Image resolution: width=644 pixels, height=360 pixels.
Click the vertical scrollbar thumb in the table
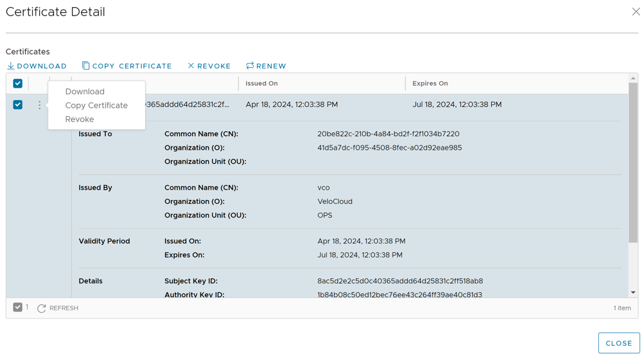pyautogui.click(x=633, y=161)
